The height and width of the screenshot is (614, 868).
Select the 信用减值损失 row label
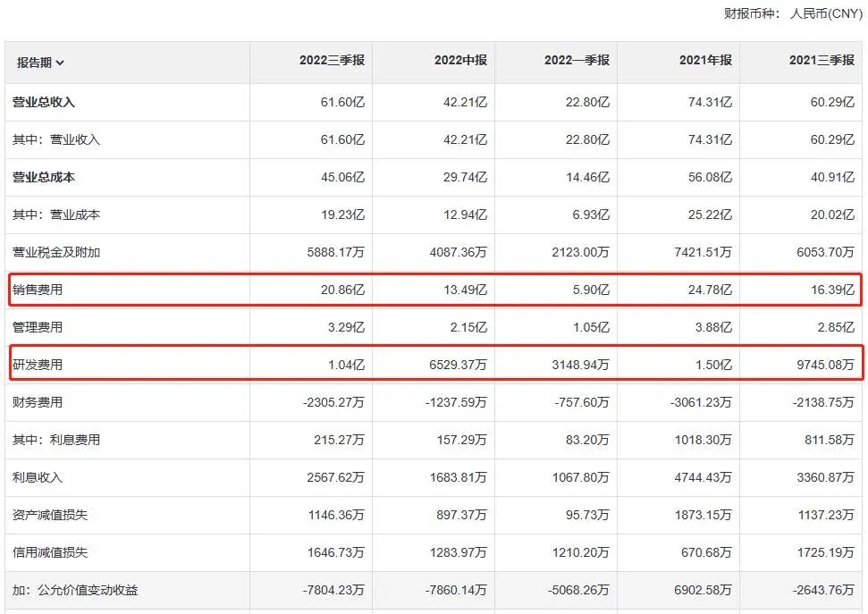(x=50, y=552)
